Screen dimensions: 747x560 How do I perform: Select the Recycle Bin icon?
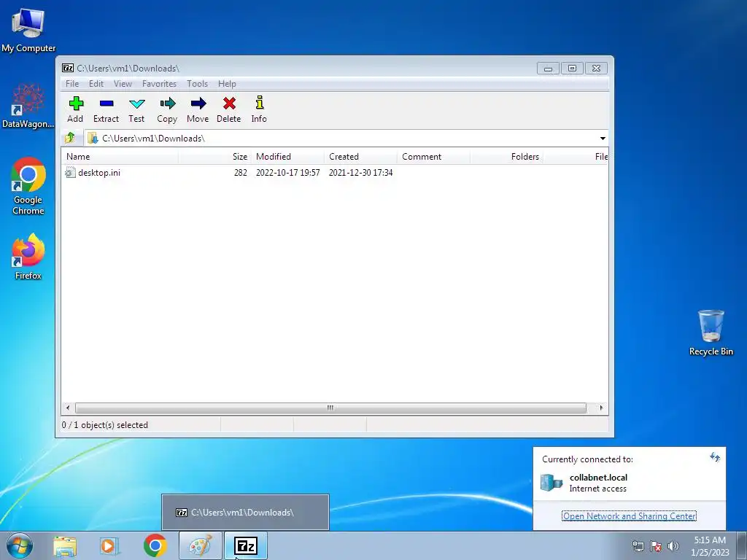tap(711, 332)
